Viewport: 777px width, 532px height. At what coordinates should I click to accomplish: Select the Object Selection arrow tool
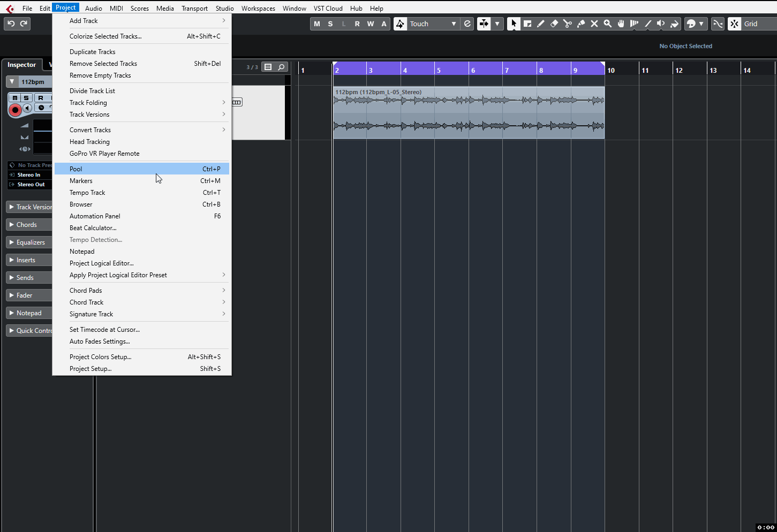tap(514, 24)
